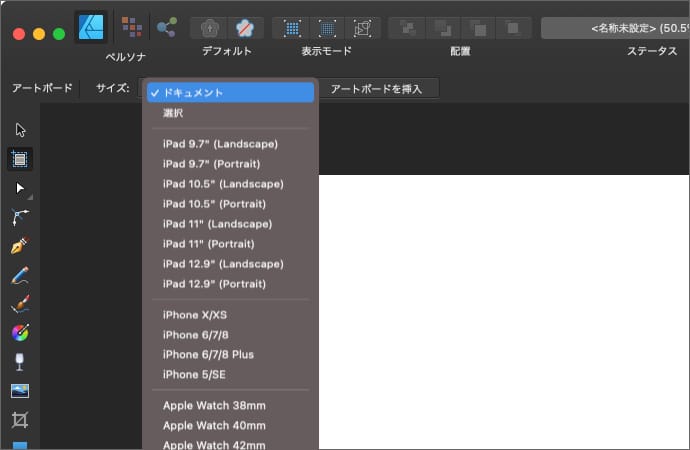This screenshot has height=450, width=690.
Task: Select the Vector Brush tool
Action: click(x=20, y=303)
